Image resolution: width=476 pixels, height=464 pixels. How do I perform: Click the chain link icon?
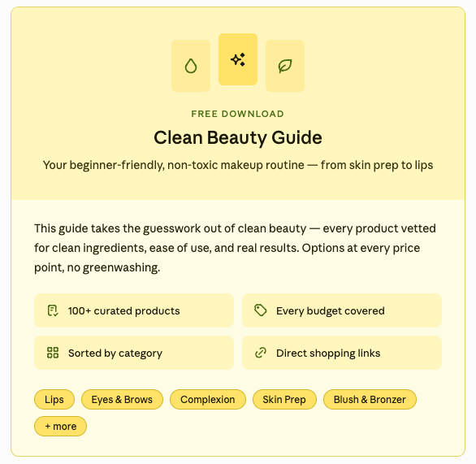261,353
